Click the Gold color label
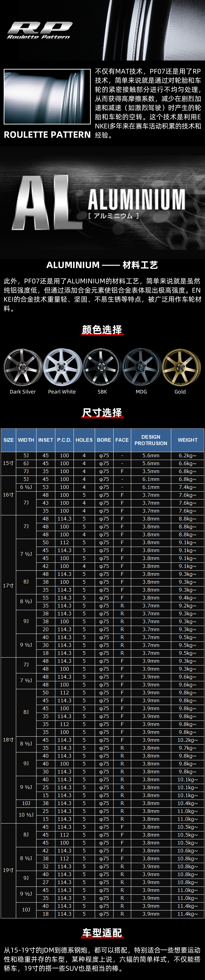205x980 pixels. pos(180,392)
